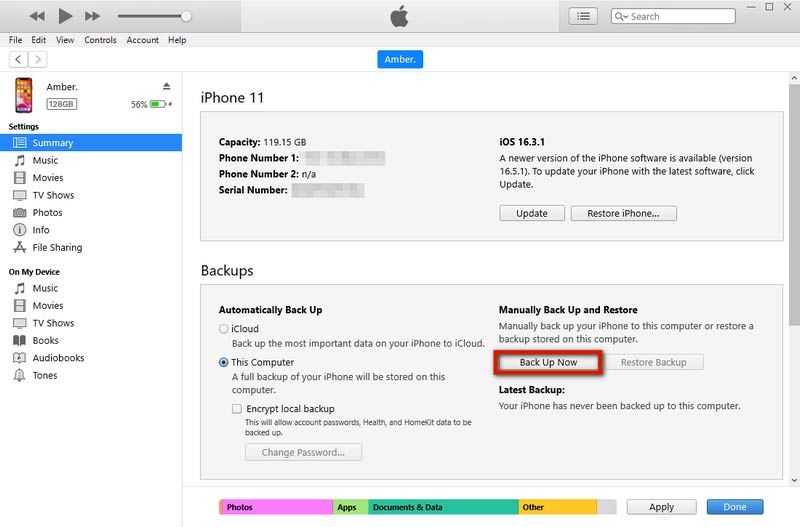Select the iCloud backup radio button
800x527 pixels.
[224, 329]
